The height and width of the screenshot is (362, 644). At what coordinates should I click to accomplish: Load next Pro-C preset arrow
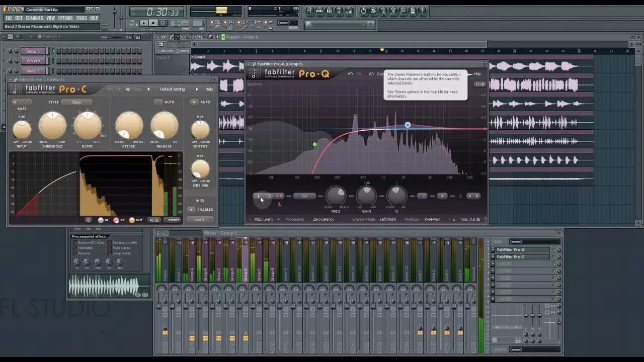[197, 89]
